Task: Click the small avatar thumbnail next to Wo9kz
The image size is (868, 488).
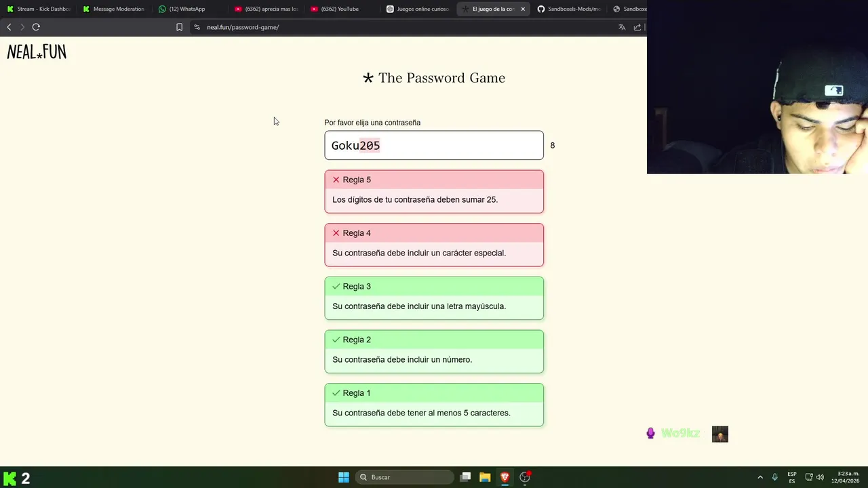Action: pyautogui.click(x=720, y=434)
